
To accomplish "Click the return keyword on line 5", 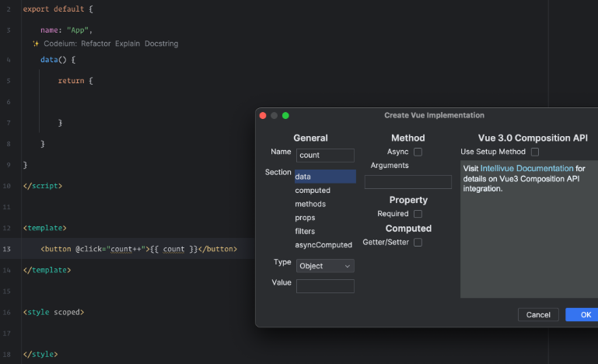I will click(71, 81).
